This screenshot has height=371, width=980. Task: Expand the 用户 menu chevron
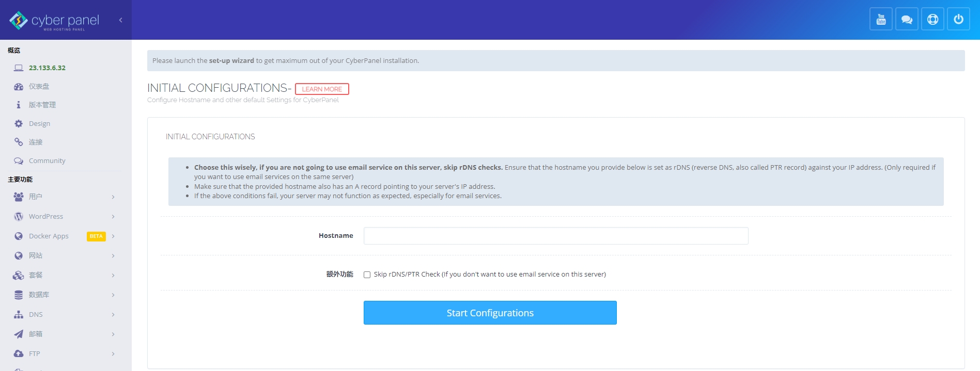click(x=113, y=197)
